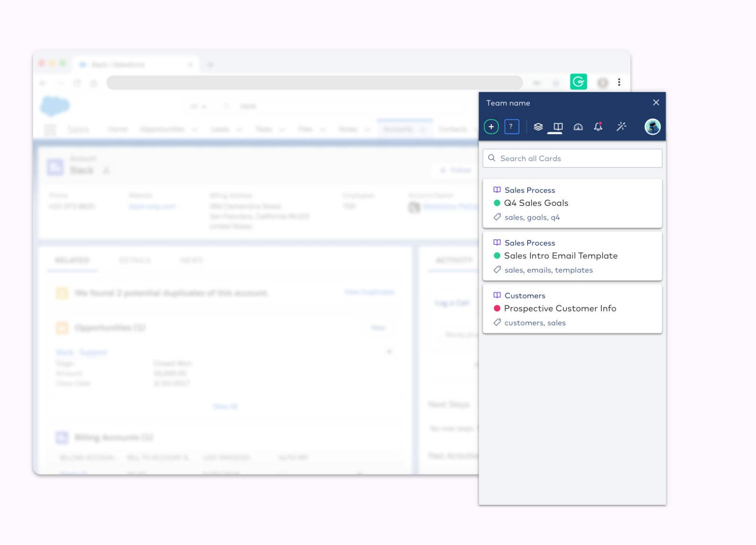Select the open book cards icon in toolbar

pos(558,127)
